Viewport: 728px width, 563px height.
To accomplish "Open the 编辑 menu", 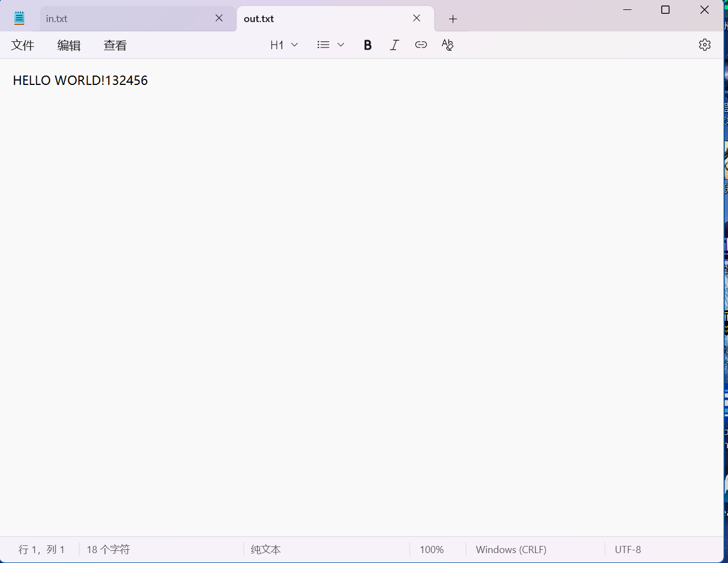I will tap(69, 45).
